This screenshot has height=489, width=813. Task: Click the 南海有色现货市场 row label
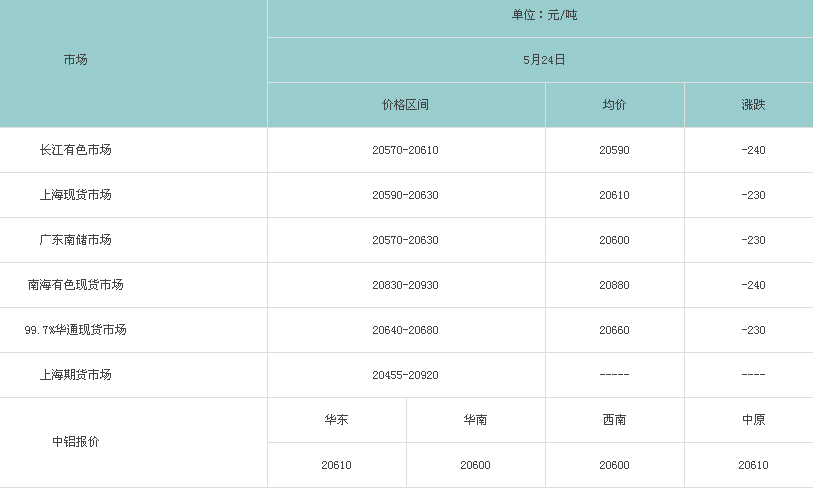pyautogui.click(x=75, y=285)
